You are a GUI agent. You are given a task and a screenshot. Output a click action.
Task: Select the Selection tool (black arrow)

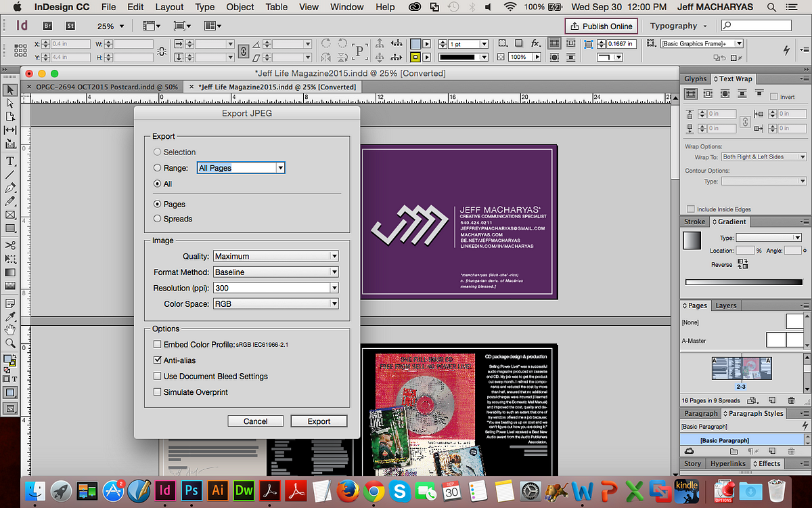coord(10,89)
